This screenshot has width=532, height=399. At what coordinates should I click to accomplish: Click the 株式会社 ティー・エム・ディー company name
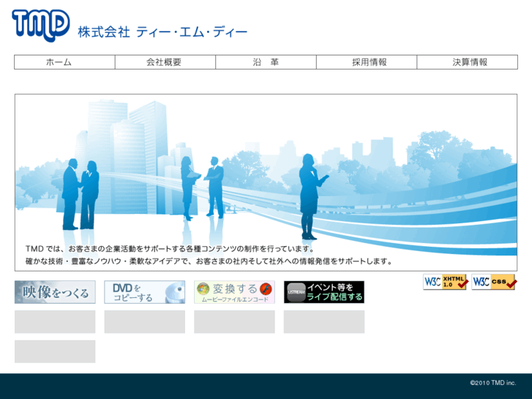click(x=162, y=32)
